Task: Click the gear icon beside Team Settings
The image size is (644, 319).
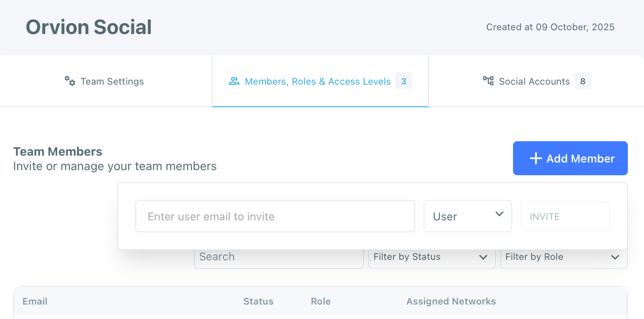Action: (69, 81)
